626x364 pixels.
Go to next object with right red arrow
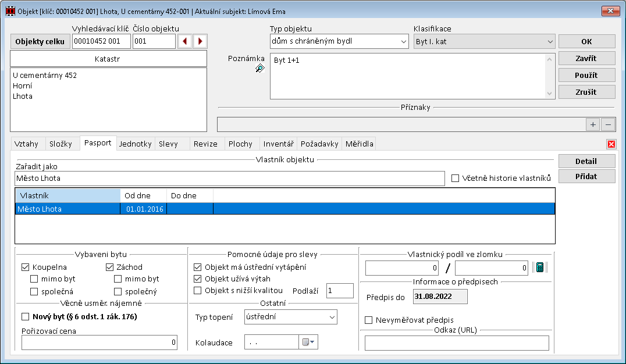200,41
